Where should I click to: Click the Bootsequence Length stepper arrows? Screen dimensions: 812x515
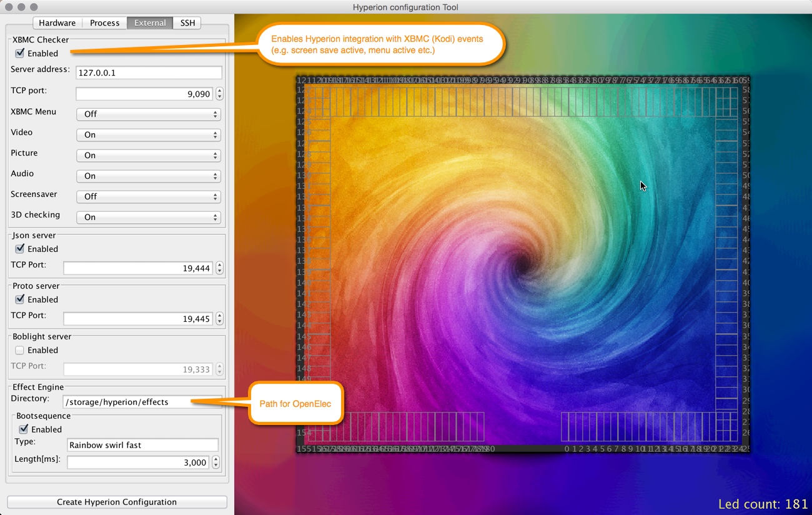coord(216,462)
